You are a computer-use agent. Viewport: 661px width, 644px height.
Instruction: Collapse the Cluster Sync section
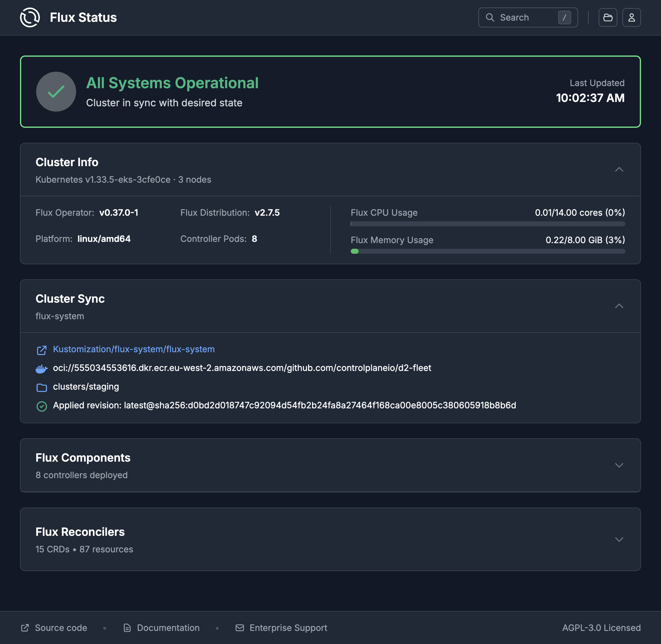(x=620, y=306)
